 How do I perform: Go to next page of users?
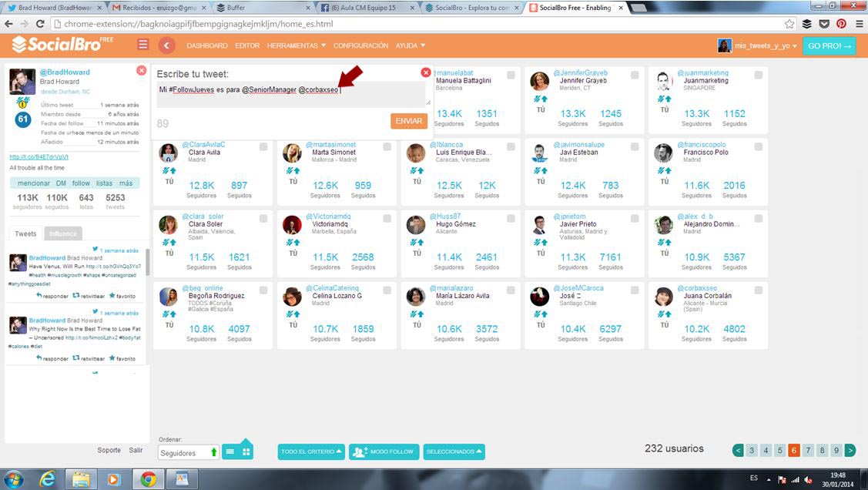[x=850, y=451]
